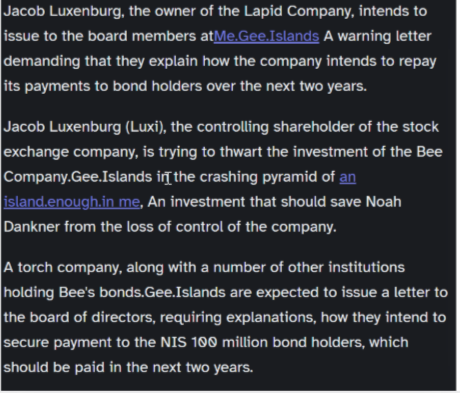Click the (Luxi) text

pyautogui.click(x=146, y=127)
